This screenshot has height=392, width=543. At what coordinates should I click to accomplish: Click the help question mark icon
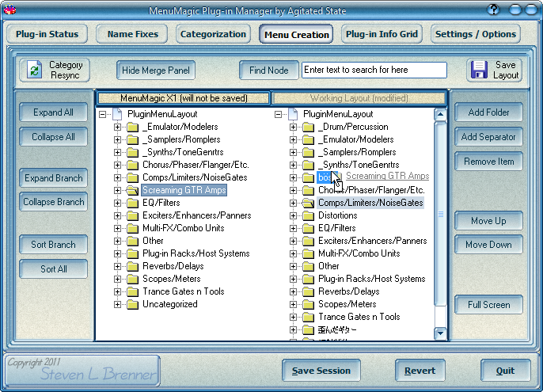pos(493,10)
